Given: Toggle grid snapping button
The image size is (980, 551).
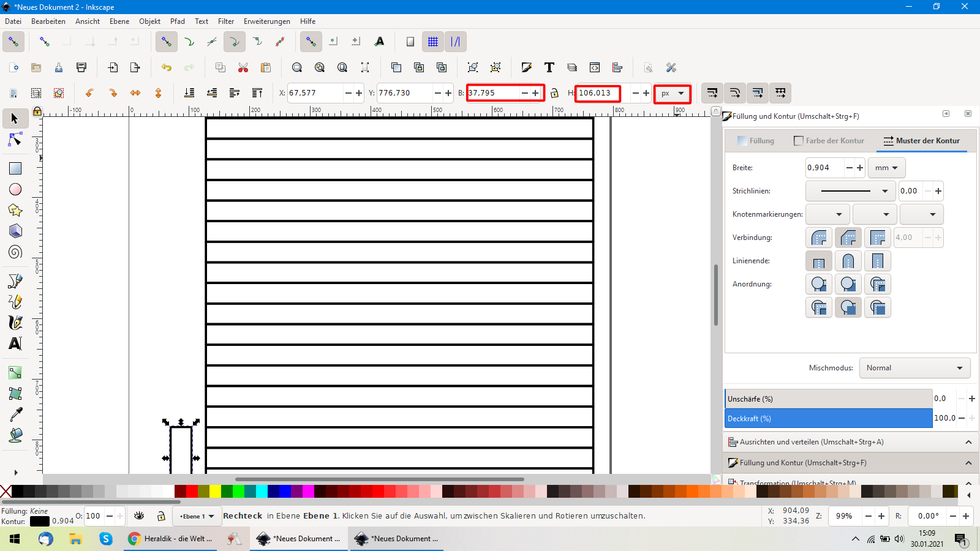Looking at the screenshot, I should coord(433,42).
